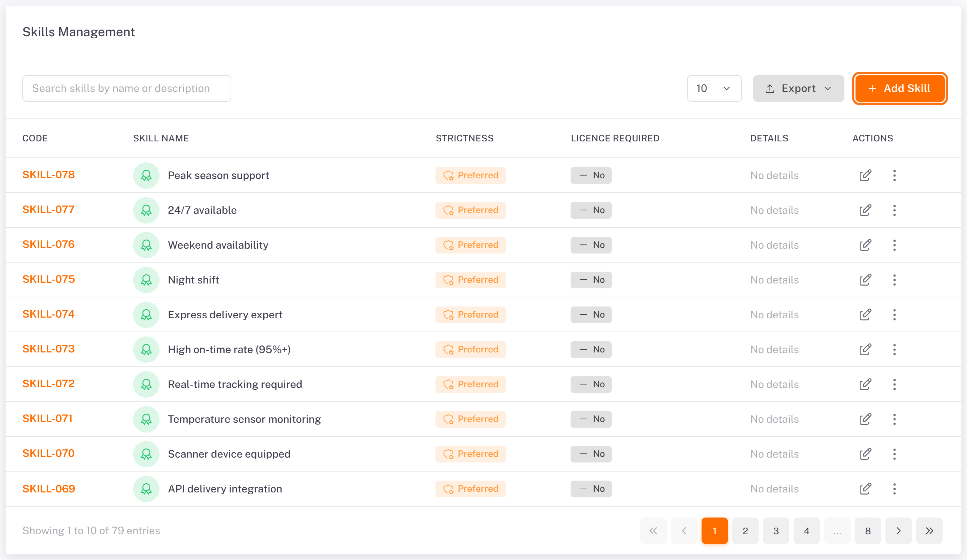This screenshot has height=560, width=967.
Task: Open the SKILL-078 code link
Action: pos(48,175)
